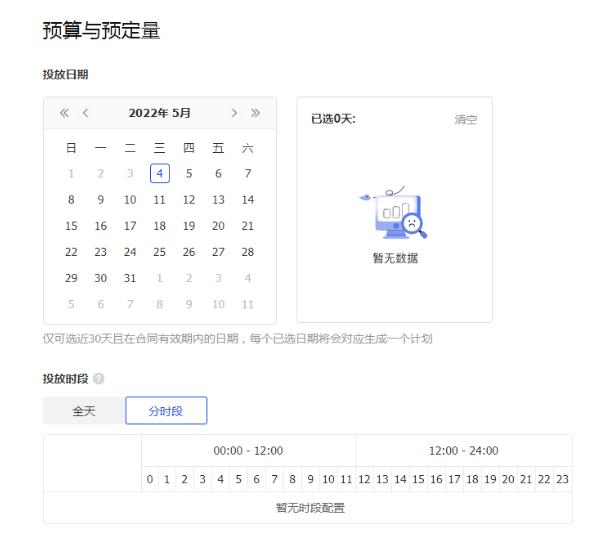Click hour 0 in the time-slot header

[x=150, y=479]
